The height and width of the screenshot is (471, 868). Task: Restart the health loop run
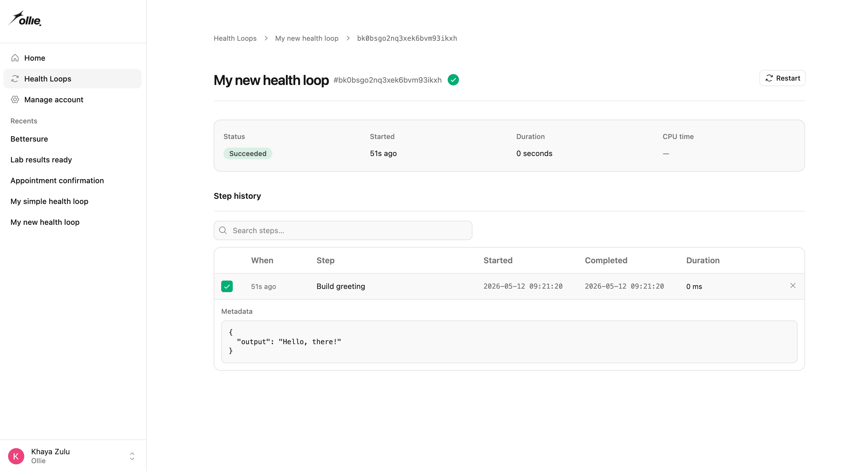pyautogui.click(x=783, y=78)
